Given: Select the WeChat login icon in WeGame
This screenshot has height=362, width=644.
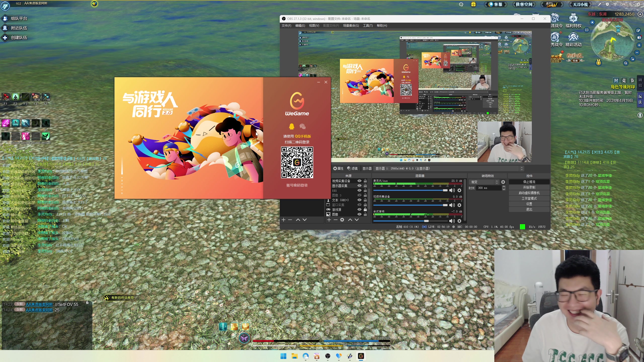Looking at the screenshot, I should pyautogui.click(x=302, y=126).
